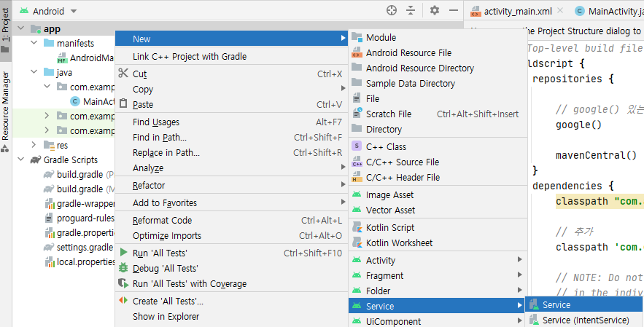Image resolution: width=644 pixels, height=327 pixels.
Task: Click the collapse all icon in project toolbar
Action: coord(411,11)
